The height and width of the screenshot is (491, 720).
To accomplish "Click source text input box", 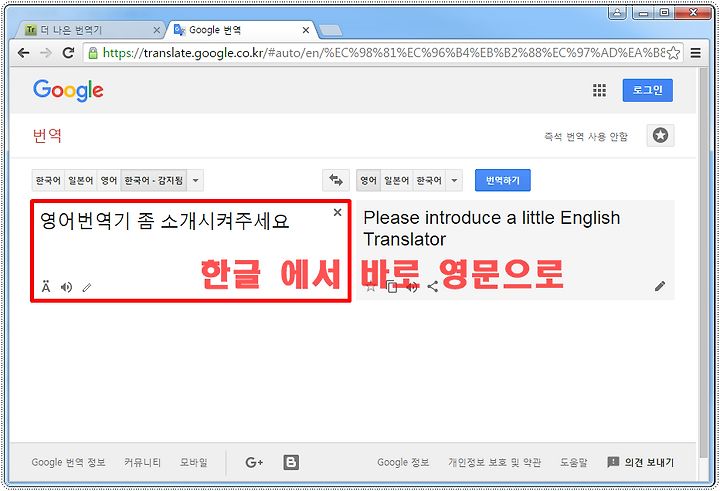I will pyautogui.click(x=191, y=251).
